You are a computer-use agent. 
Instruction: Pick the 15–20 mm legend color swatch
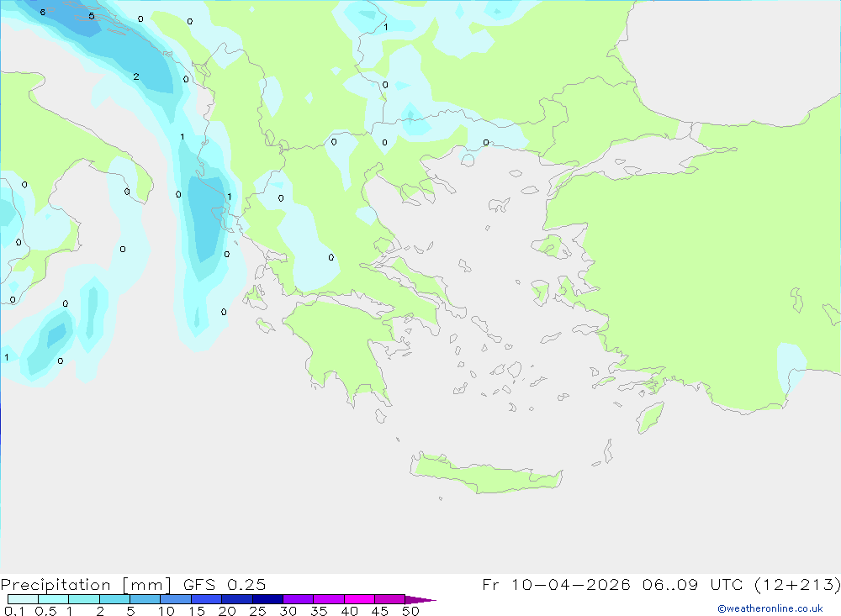[206, 599]
